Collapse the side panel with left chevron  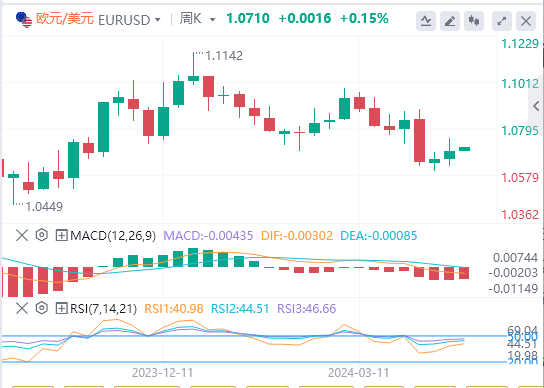pos(536,106)
